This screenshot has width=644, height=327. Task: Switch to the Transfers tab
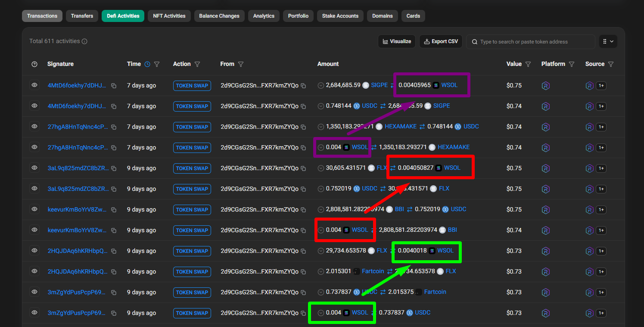[x=82, y=16]
